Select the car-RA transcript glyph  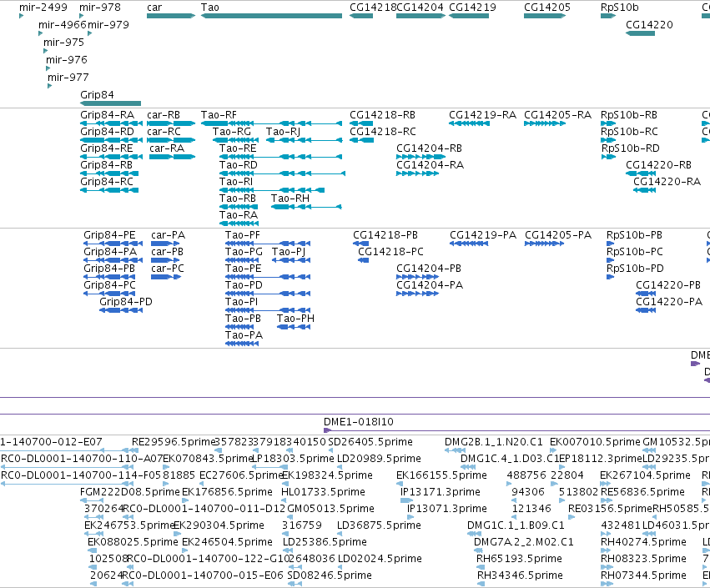(172, 157)
